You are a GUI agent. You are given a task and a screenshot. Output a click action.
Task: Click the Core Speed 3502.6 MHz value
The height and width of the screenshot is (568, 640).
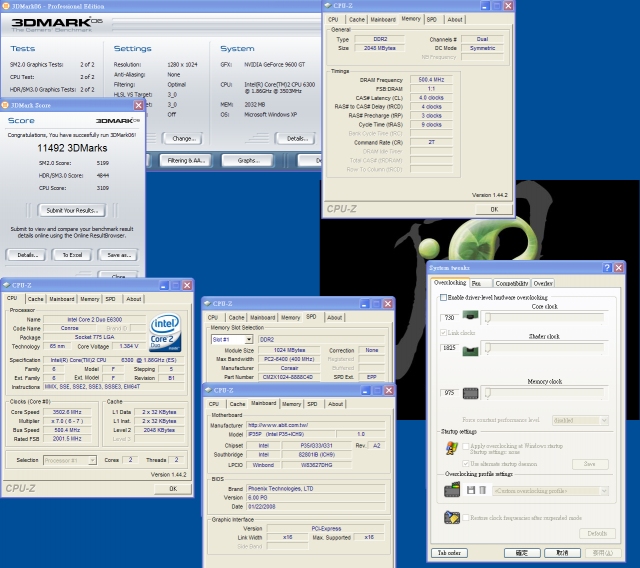[67, 412]
